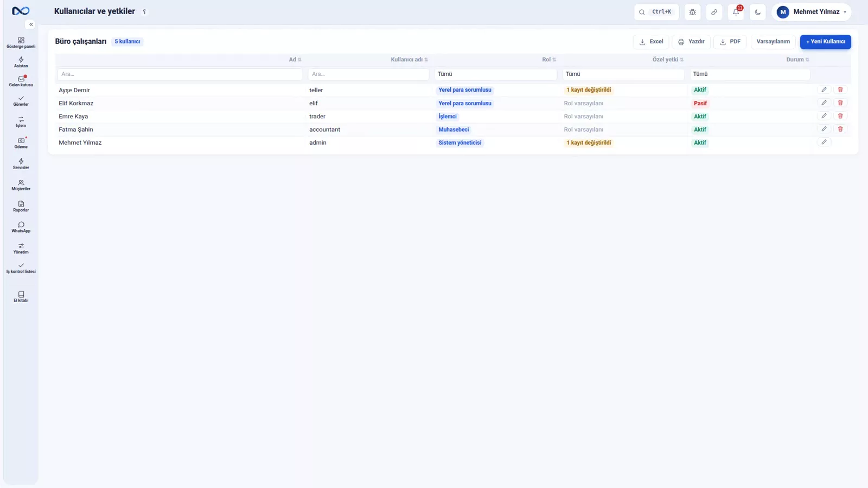Open notifications bell icon
The width and height of the screenshot is (868, 488).
coord(736,12)
